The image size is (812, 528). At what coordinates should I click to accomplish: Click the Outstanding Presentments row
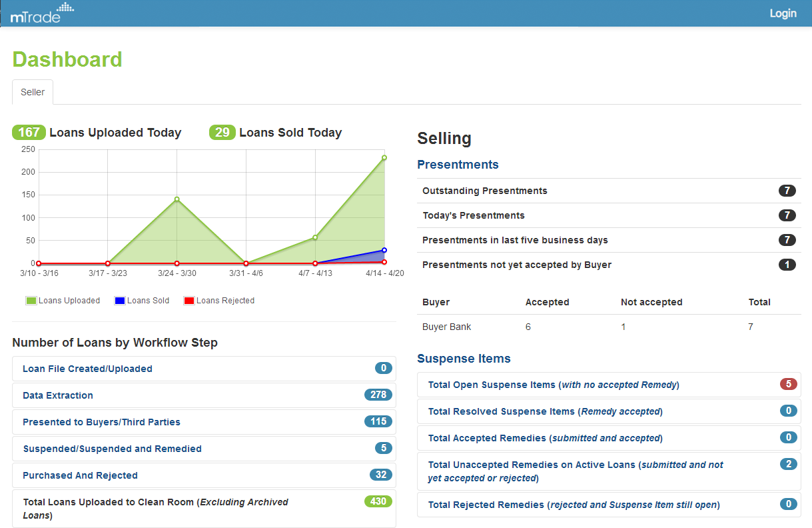485,191
